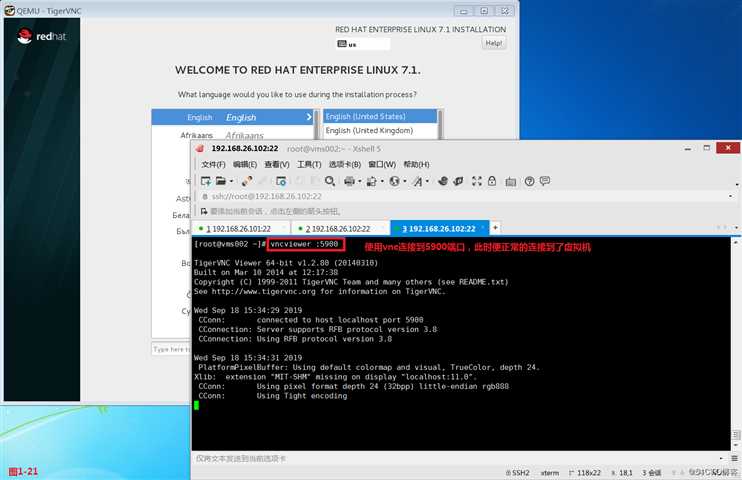The image size is (742, 480).
Task: Click xterm in the status bar
Action: tap(550, 472)
